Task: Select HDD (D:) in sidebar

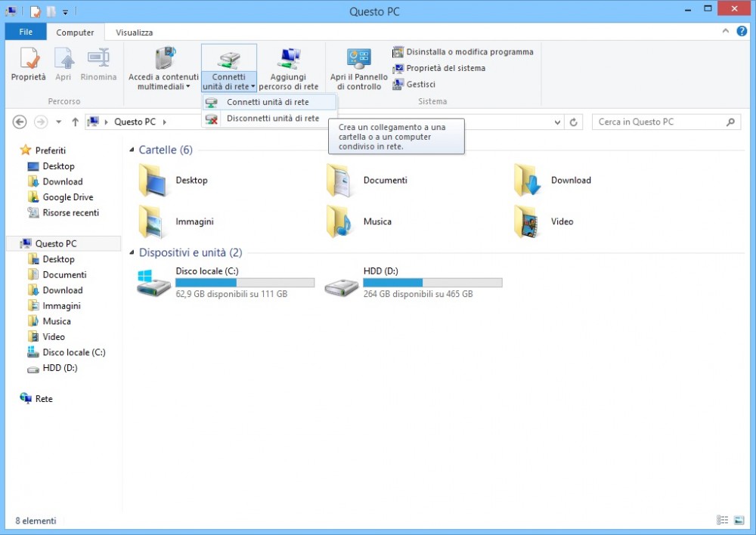Action: coord(53,368)
